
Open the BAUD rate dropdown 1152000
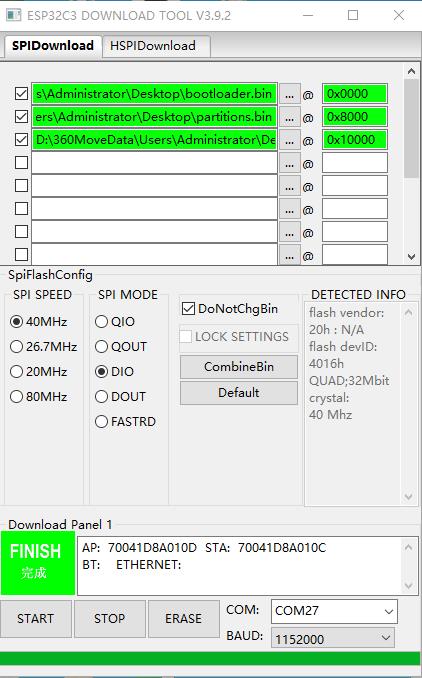pos(332,639)
